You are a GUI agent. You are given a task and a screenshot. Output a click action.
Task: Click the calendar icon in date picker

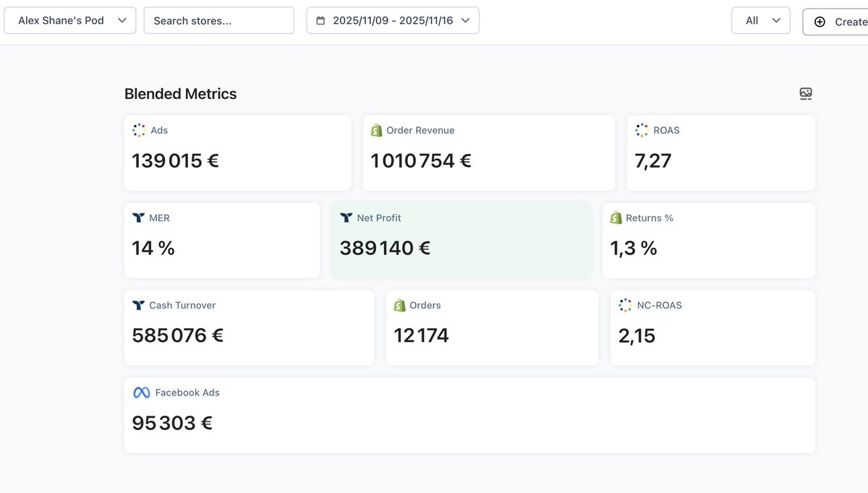[320, 21]
